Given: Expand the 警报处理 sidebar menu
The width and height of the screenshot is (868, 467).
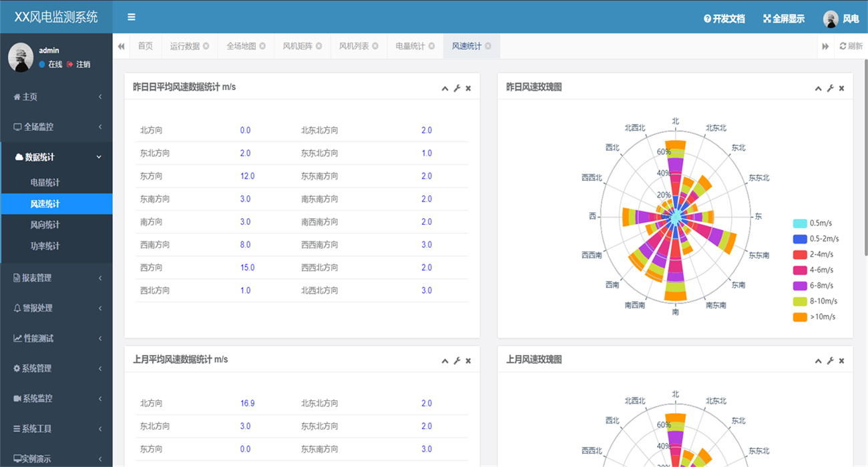Looking at the screenshot, I should [x=56, y=308].
